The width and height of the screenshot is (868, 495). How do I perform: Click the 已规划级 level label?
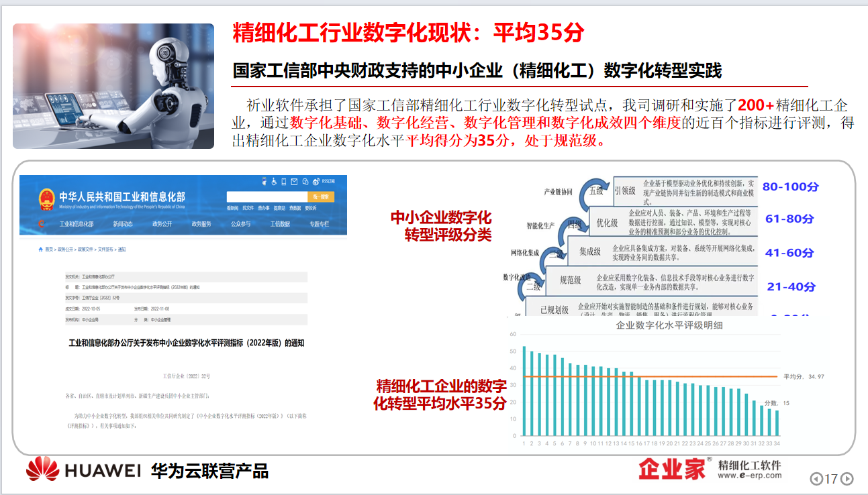click(x=554, y=310)
